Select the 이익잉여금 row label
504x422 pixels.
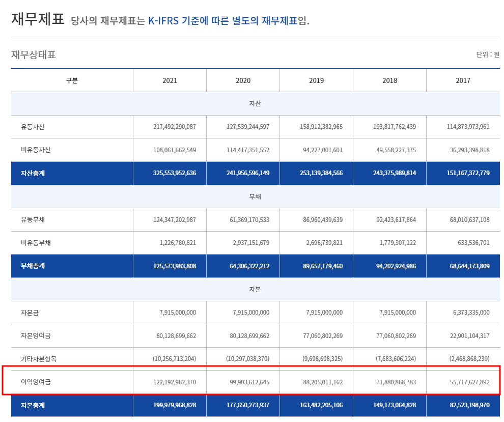[x=36, y=382]
